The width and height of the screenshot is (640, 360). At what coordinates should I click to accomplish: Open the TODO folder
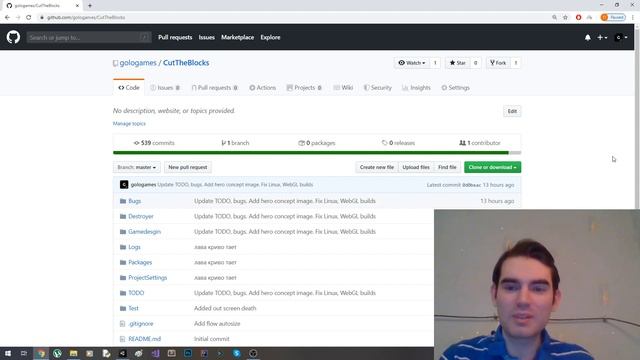tap(136, 293)
